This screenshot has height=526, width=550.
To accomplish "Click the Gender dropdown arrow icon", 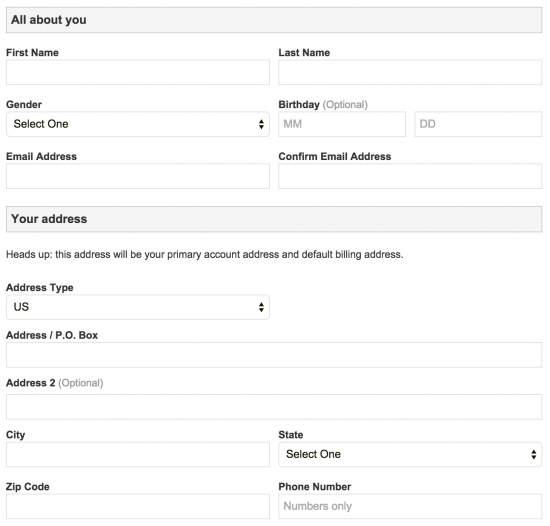I will point(261,124).
